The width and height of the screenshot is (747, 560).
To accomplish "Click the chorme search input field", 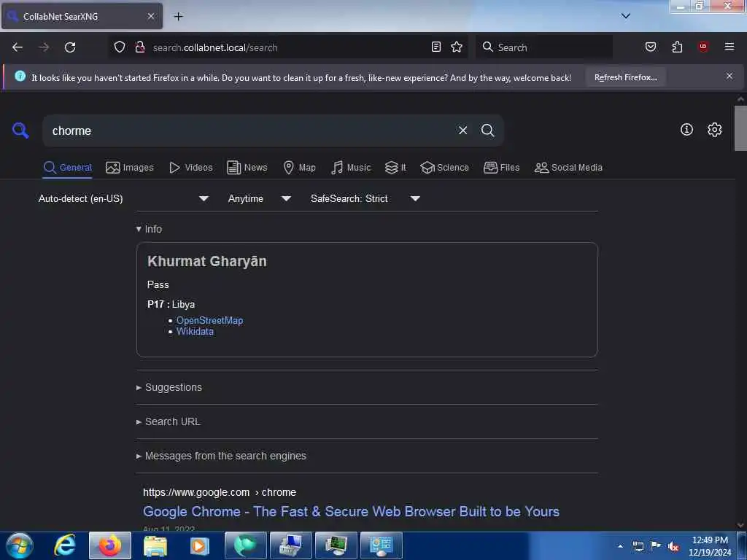I will 248,131.
